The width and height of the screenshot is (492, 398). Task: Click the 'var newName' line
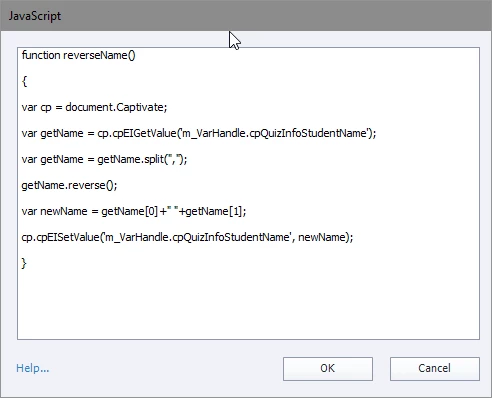coord(134,211)
